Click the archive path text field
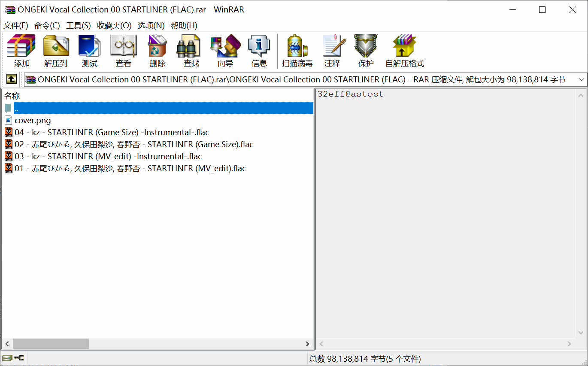The width and height of the screenshot is (588, 366). (x=300, y=79)
